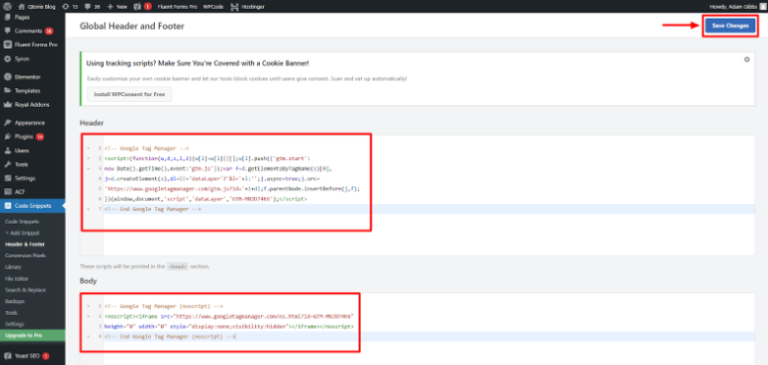Open Tools under Code Snippets submenu
This screenshot has width=768, height=365.
point(11,313)
